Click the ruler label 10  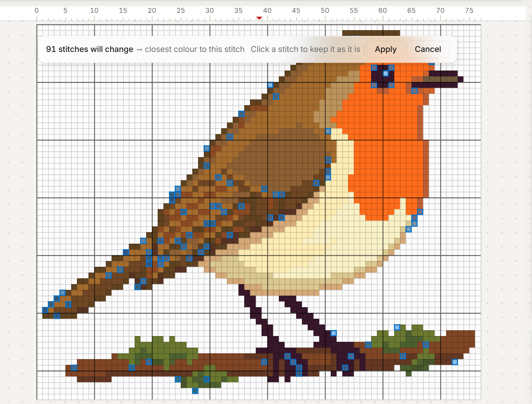(94, 11)
